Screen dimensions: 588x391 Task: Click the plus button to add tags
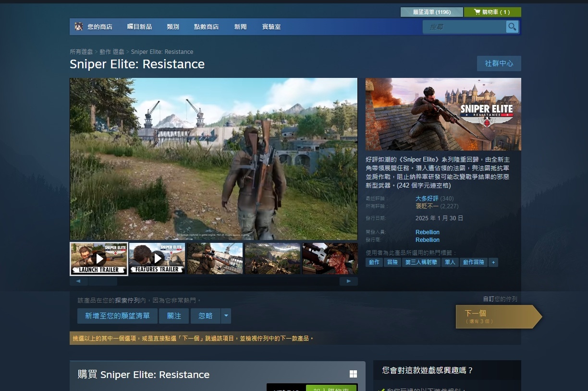493,262
